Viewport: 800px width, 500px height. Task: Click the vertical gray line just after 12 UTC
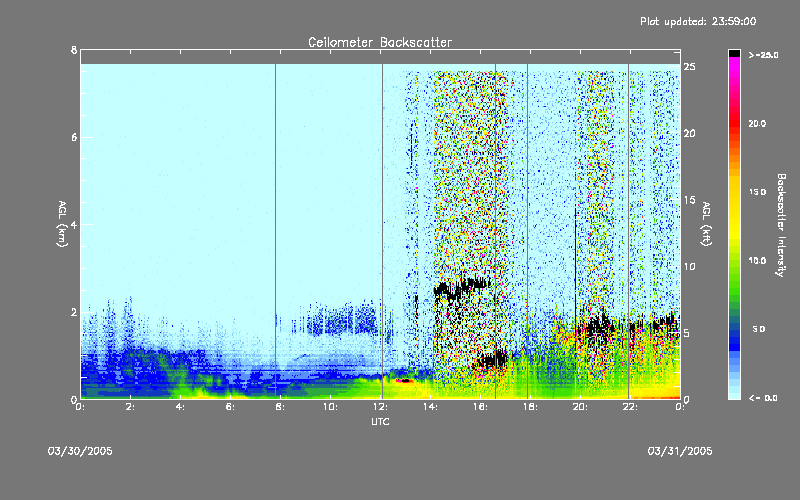[x=382, y=231]
